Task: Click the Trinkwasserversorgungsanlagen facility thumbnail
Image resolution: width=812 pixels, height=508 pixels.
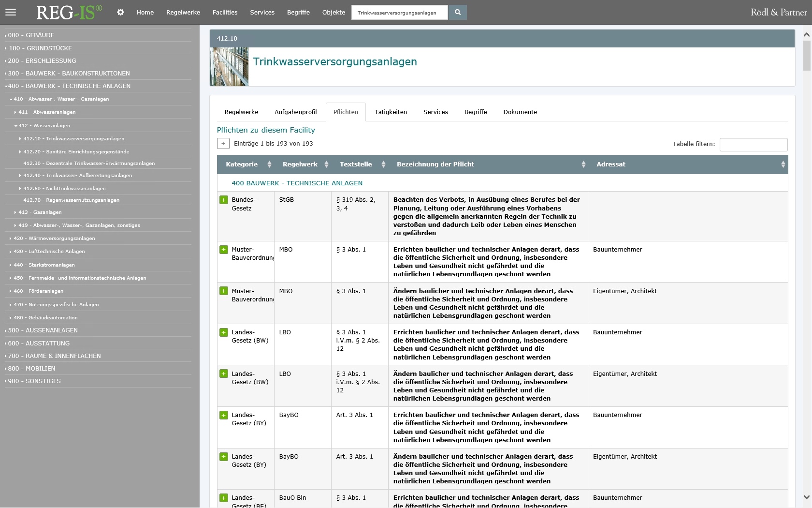Action: coord(229,67)
